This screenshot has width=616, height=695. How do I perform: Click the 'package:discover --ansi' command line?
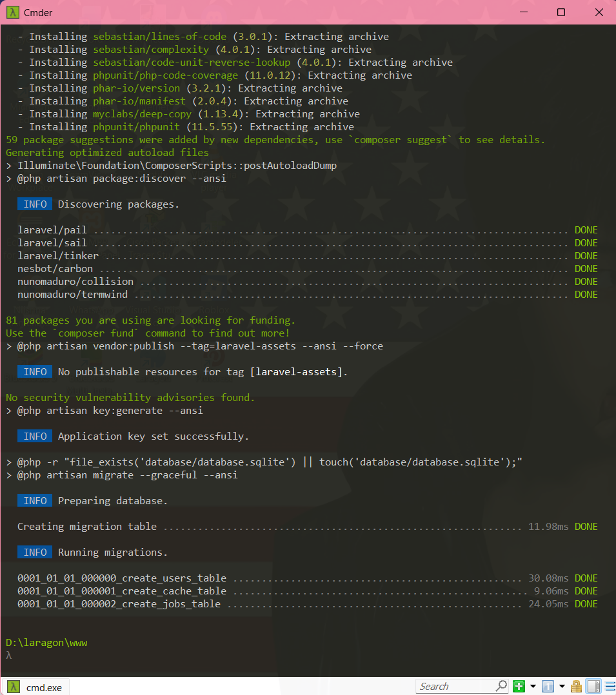tap(115, 178)
